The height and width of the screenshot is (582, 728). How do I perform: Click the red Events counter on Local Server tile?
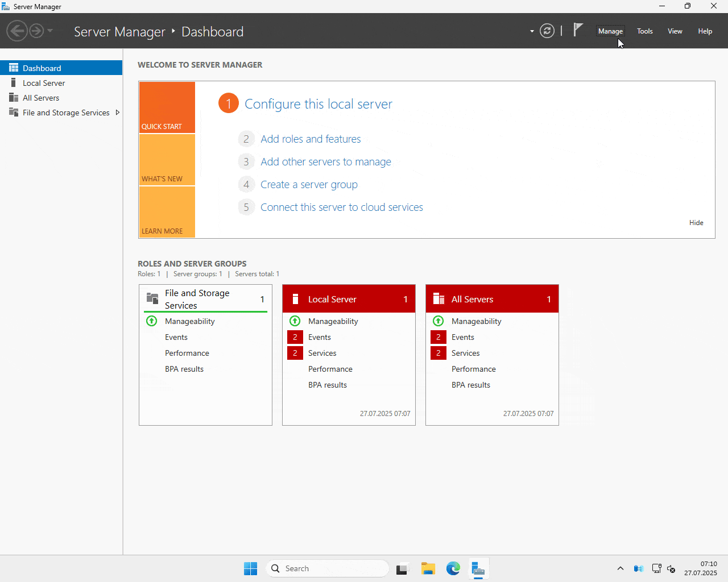295,336
